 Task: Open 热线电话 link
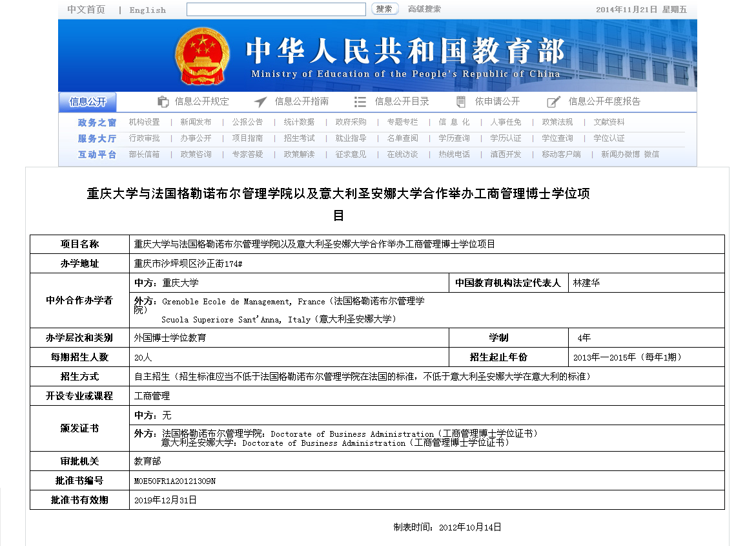tap(454, 154)
